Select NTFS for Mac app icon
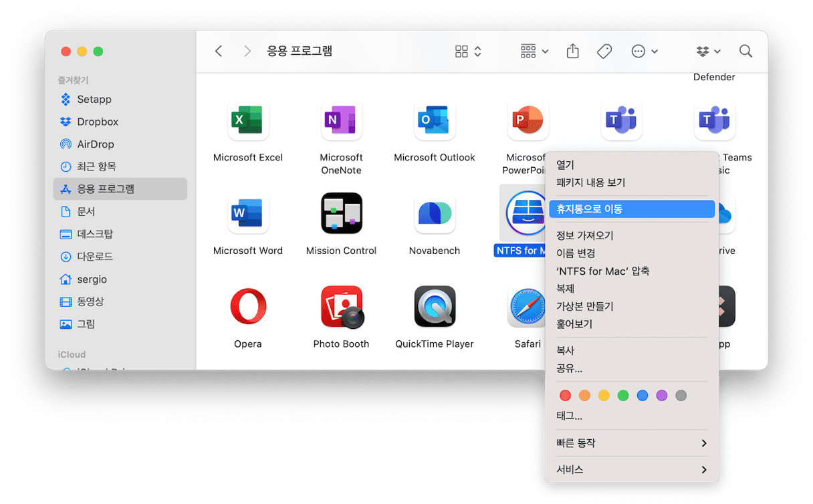Image resolution: width=813 pixels, height=504 pixels. point(527,214)
